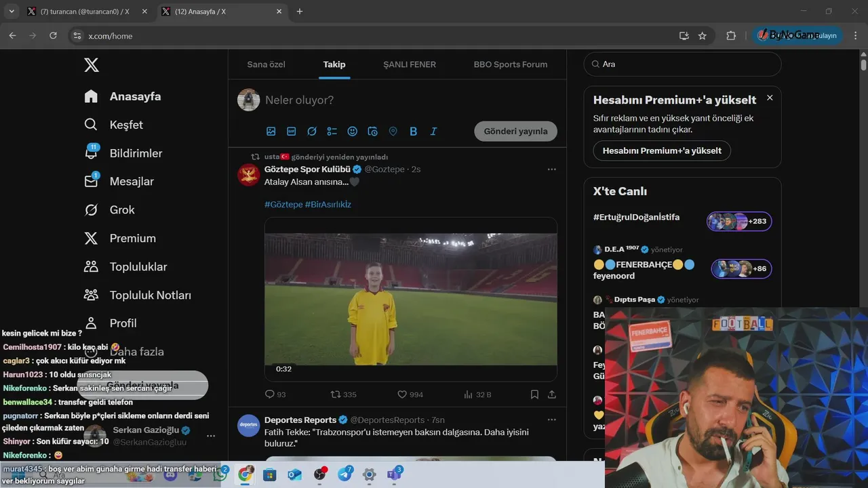Schedule the post

point(372,131)
